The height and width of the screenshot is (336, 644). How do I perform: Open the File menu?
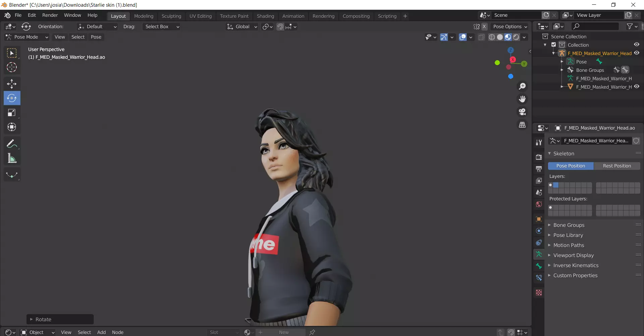(x=18, y=15)
